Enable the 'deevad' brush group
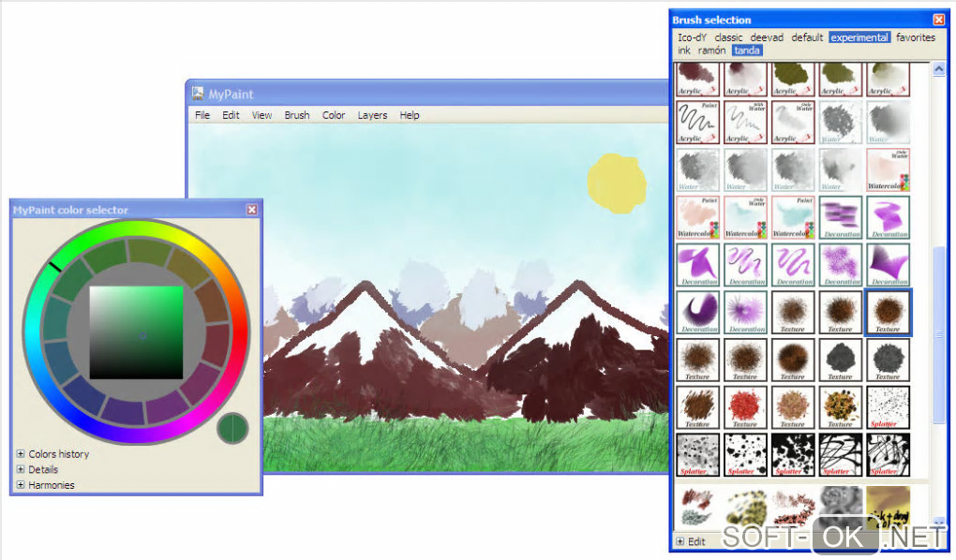This screenshot has height=560, width=956. point(767,37)
